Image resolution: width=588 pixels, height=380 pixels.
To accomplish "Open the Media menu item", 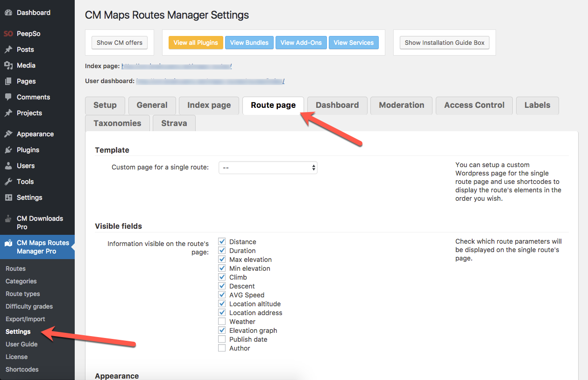I will [37, 65].
